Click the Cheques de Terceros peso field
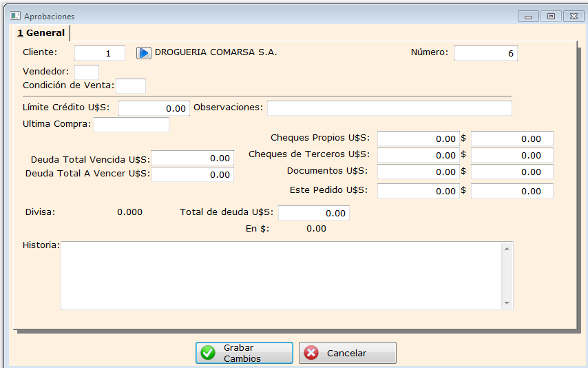Image resolution: width=588 pixels, height=368 pixels. (512, 156)
